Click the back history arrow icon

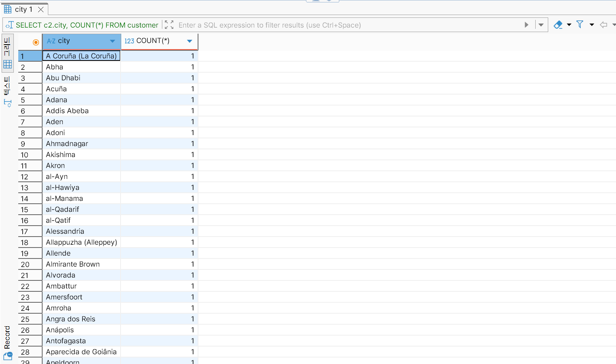tap(603, 25)
